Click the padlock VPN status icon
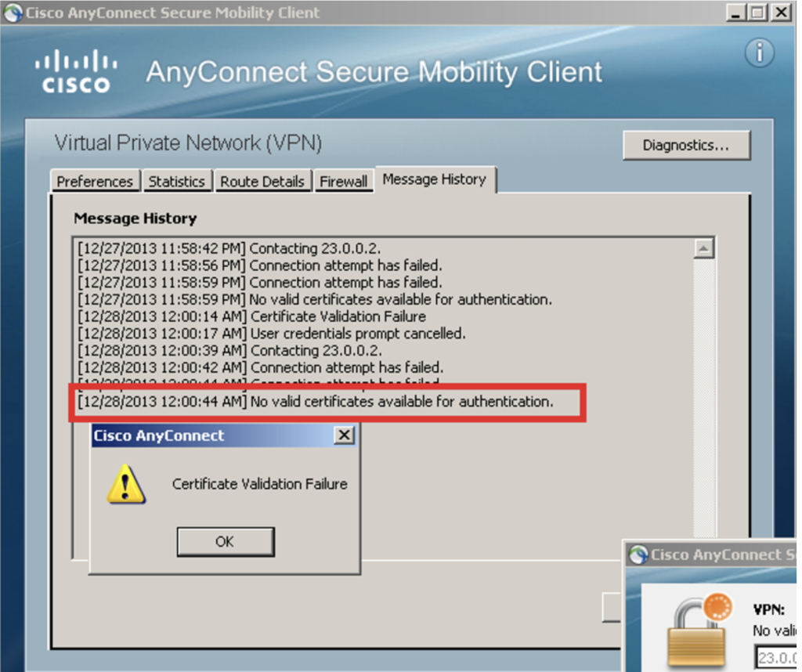Image resolution: width=802 pixels, height=672 pixels. click(699, 630)
